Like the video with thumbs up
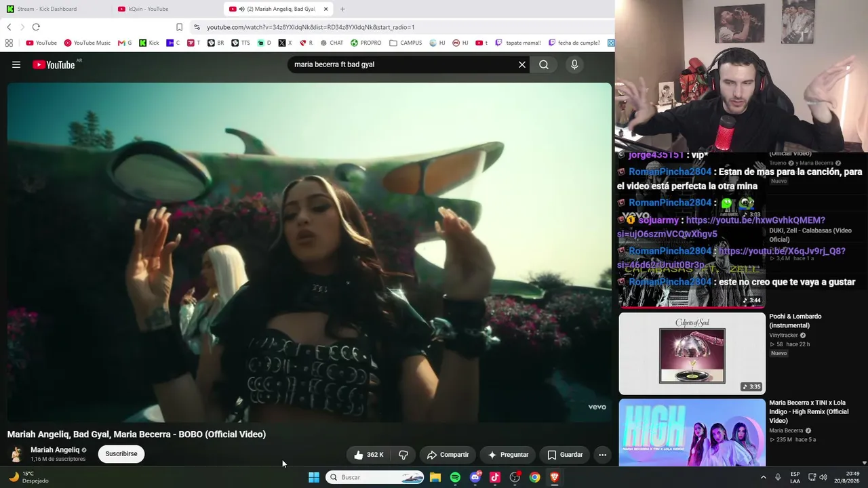 369,455
